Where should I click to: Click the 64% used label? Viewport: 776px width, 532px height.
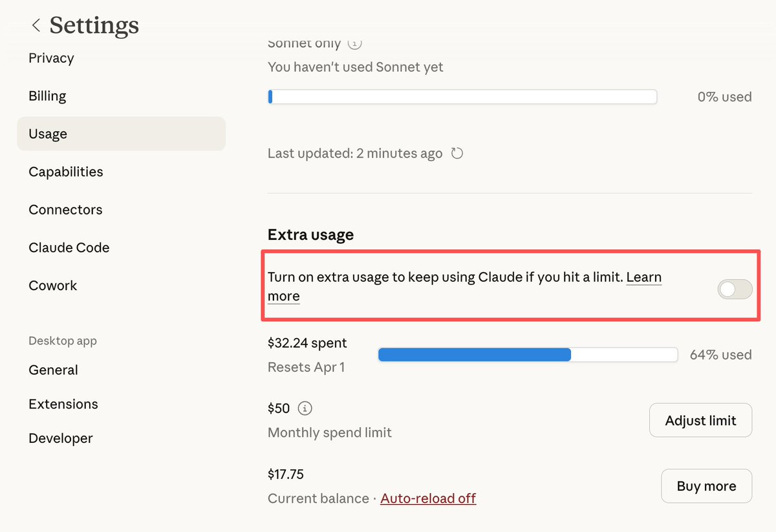[720, 355]
